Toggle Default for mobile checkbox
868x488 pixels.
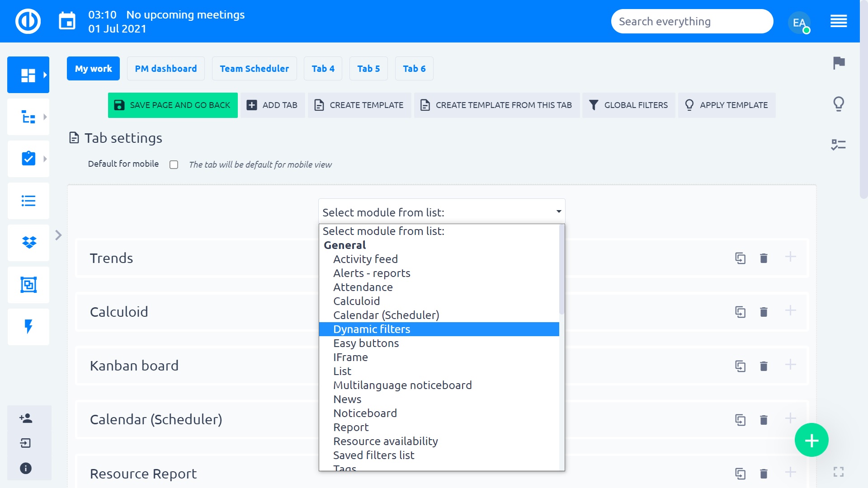coord(174,164)
